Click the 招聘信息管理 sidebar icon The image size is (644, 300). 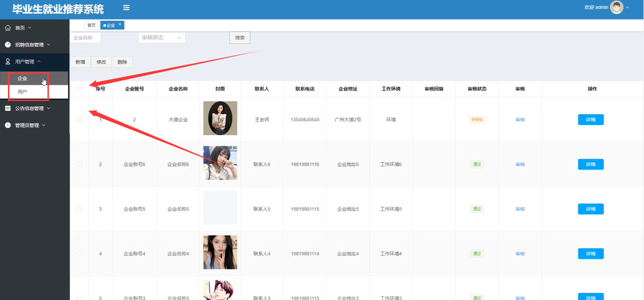point(8,45)
